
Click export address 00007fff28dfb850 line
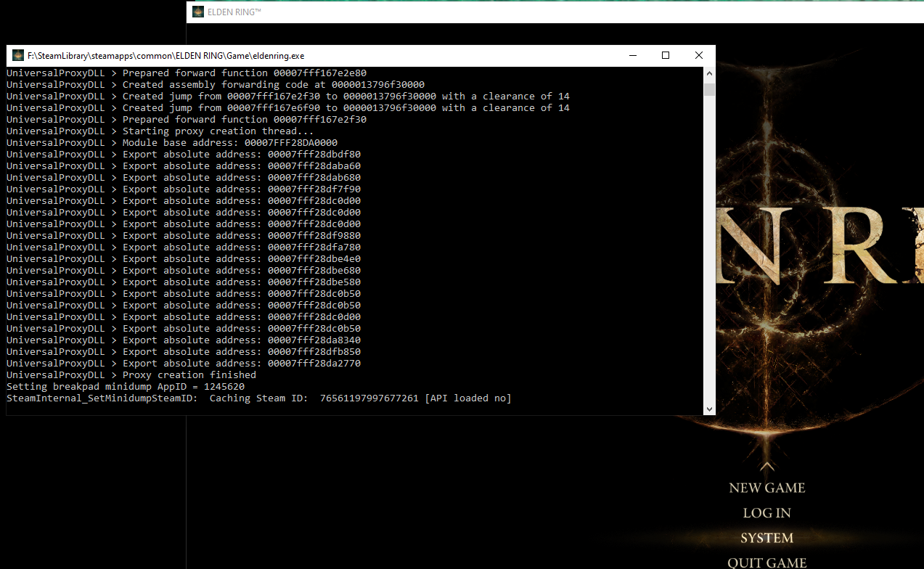pos(184,352)
